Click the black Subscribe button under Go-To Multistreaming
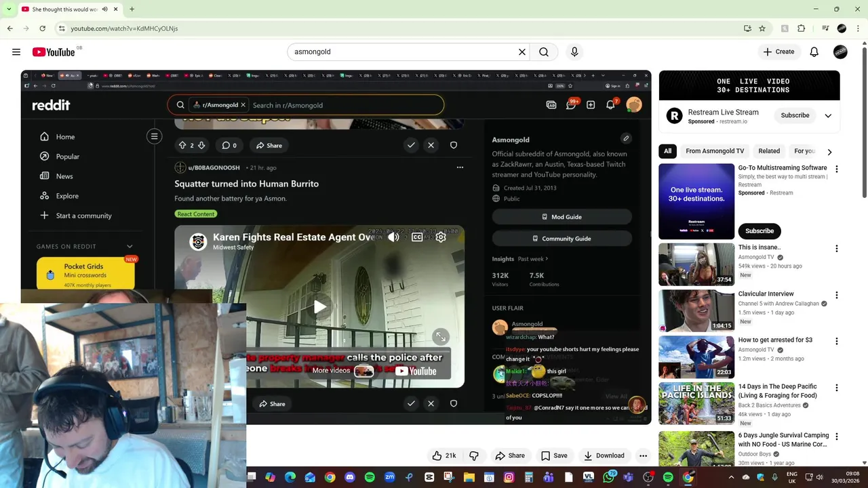Image resolution: width=868 pixels, height=488 pixels. pos(759,231)
